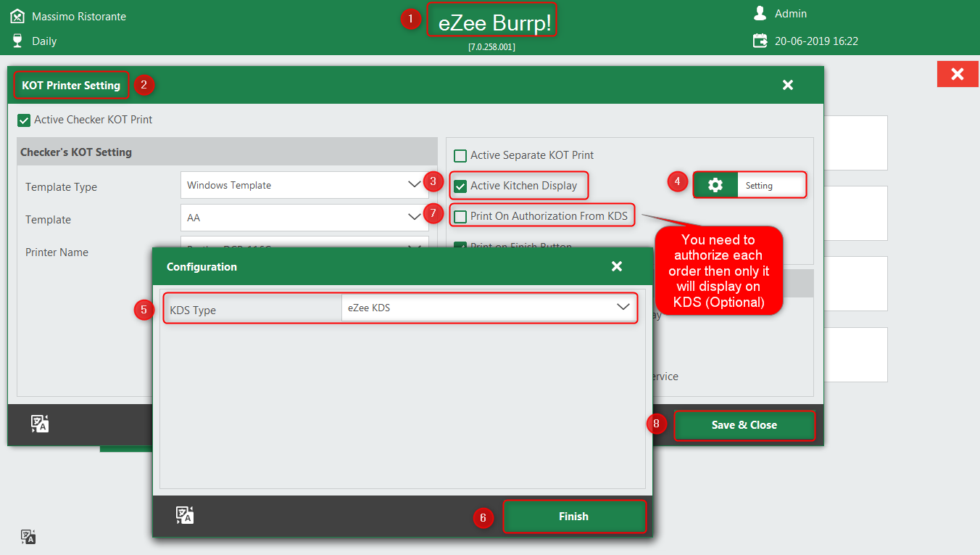
Task: Click the wine glass icon beside Daily
Action: pyautogui.click(x=17, y=41)
